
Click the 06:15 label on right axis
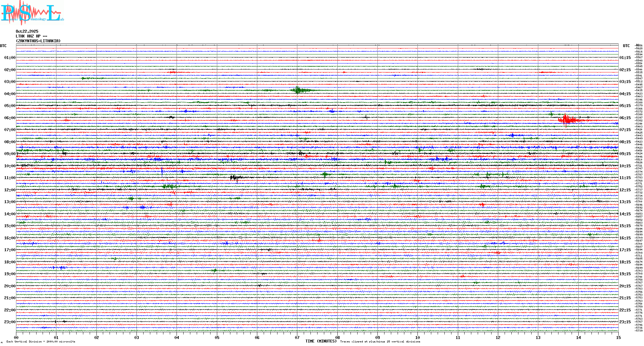pos(625,118)
